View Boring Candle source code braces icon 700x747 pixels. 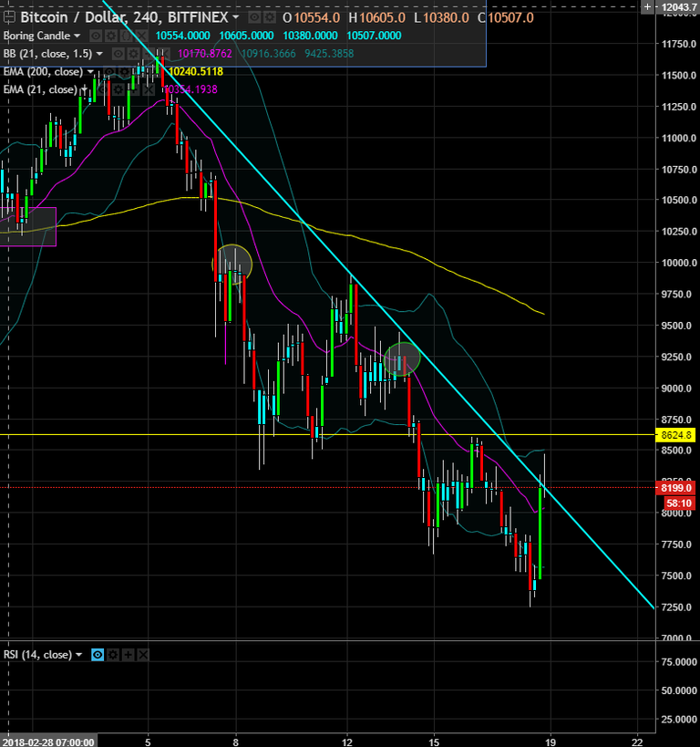tap(126, 36)
